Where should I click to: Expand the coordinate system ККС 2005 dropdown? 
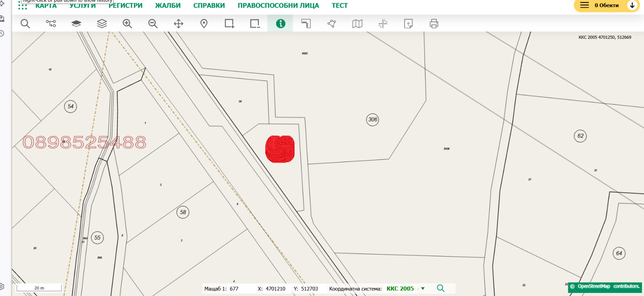click(423, 288)
